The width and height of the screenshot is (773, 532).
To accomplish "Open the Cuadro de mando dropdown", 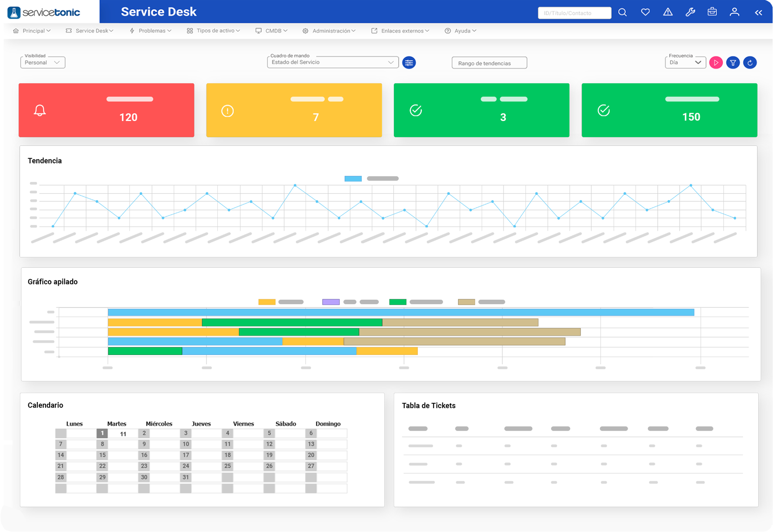I will 333,62.
